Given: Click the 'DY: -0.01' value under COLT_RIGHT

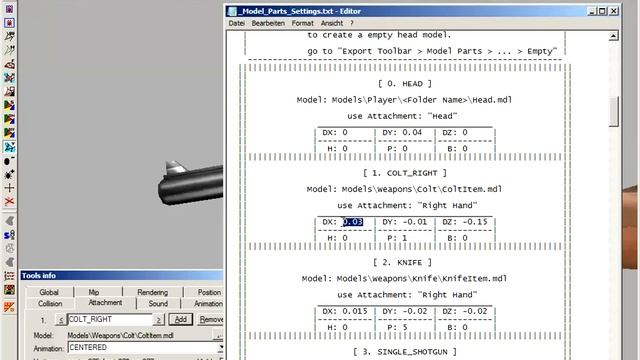Looking at the screenshot, I should click(x=404, y=222).
